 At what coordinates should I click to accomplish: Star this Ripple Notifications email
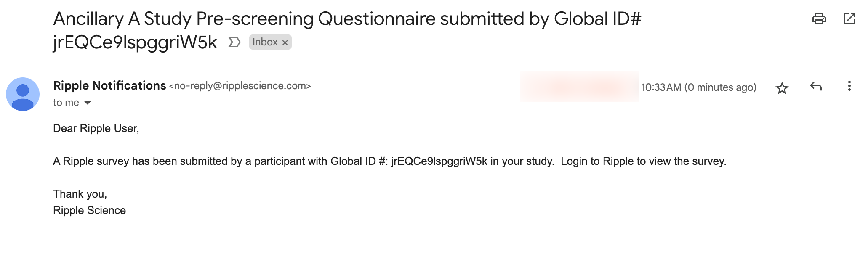coord(782,88)
